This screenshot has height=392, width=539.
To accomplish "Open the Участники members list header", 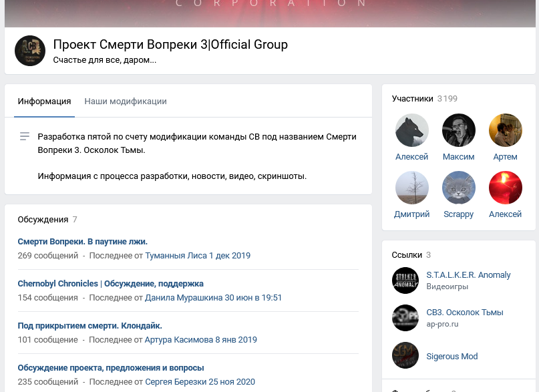I will tap(424, 99).
